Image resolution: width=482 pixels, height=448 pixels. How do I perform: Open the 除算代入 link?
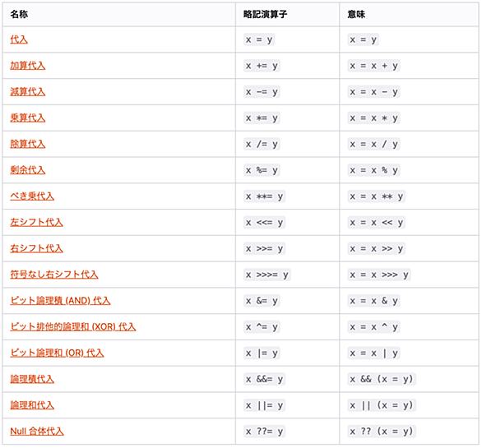(28, 144)
